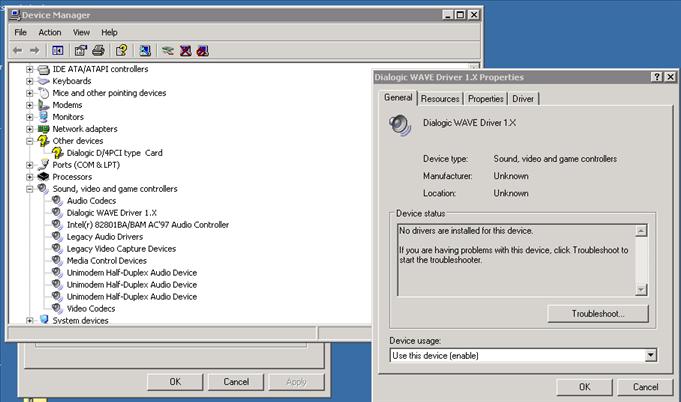This screenshot has height=402, width=681.
Task: Collapse the Other devices node
Action: [30, 141]
